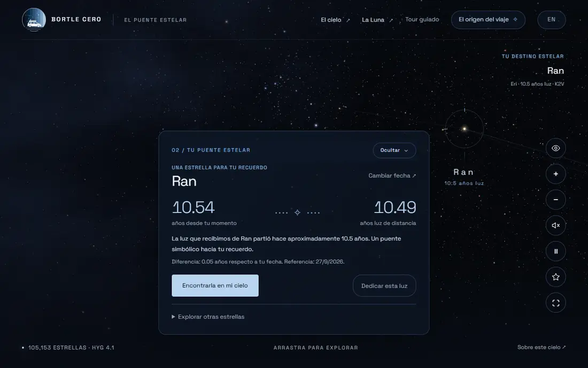This screenshot has width=588, height=368.
Task: Click the TU DESTINO ESTELAR heading
Action: pos(532,56)
